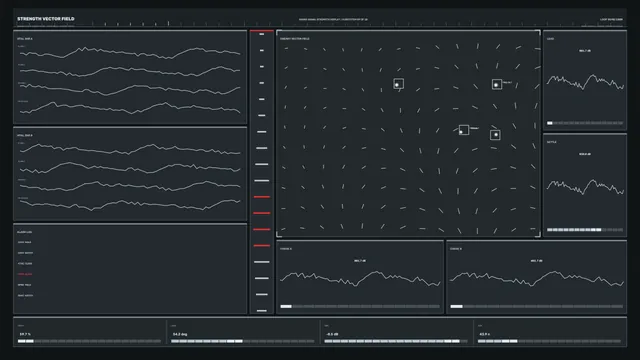Click the level bar in the second right chart panel
The height and width of the screenshot is (360, 640).
click(x=585, y=230)
